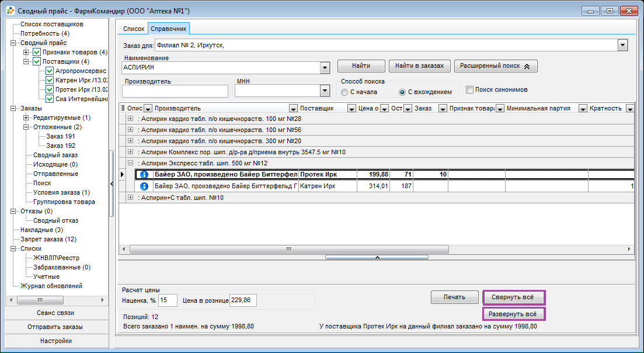Open the filter arrow on the Производитель column

pos(293,109)
